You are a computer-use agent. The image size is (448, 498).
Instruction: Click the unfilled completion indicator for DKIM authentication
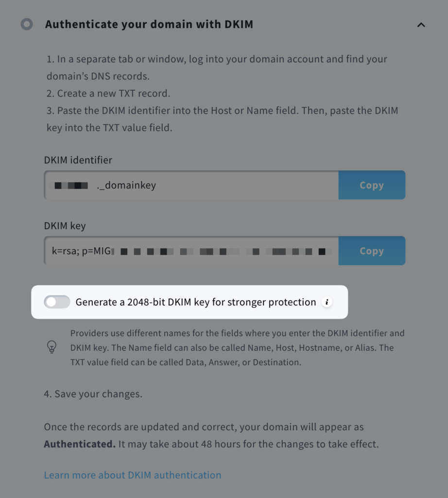27,24
